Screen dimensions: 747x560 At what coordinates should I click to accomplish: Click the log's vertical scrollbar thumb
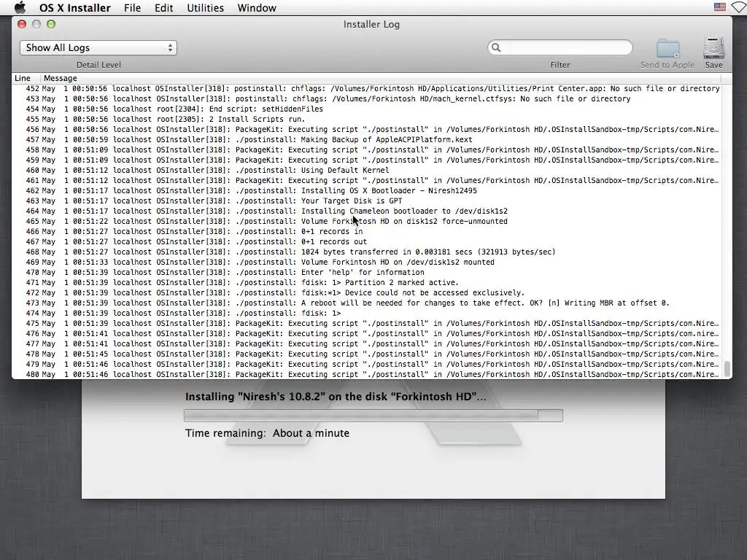(727, 368)
